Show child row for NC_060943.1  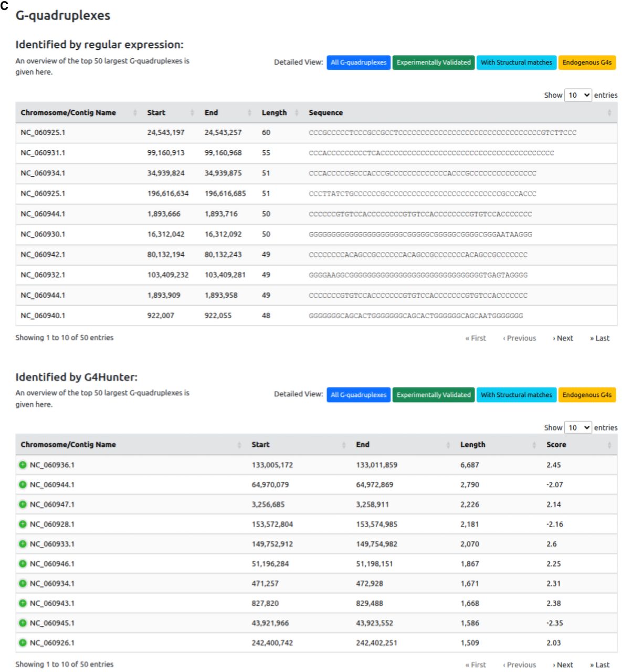pyautogui.click(x=23, y=603)
